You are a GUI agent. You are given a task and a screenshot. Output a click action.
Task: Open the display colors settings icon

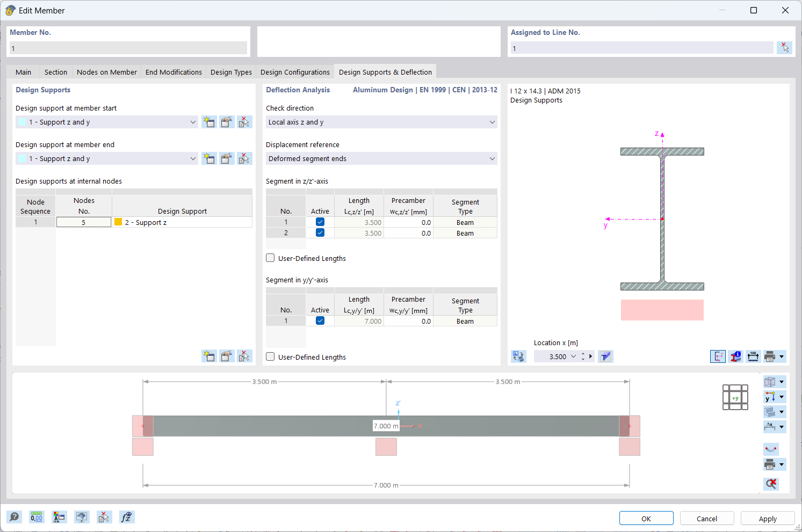pyautogui.click(x=59, y=517)
